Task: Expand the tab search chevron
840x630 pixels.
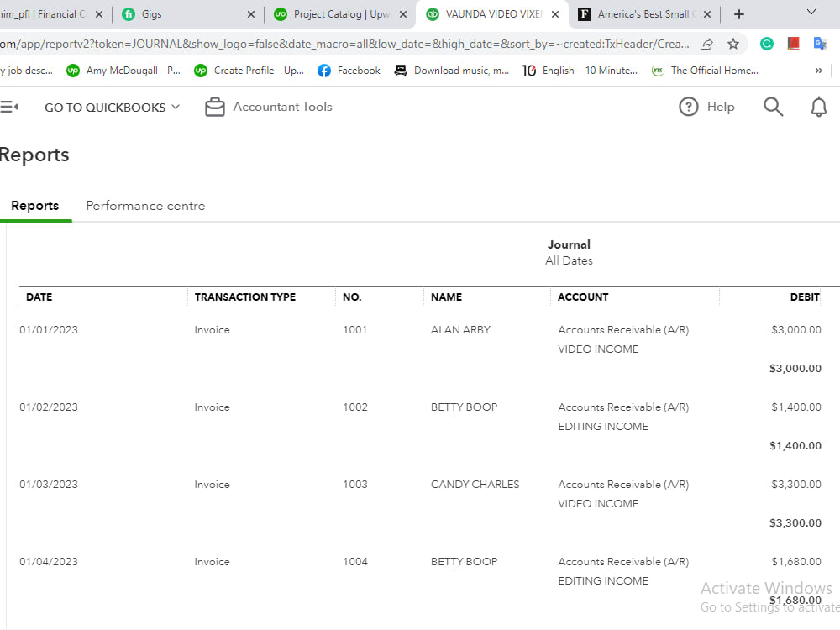Action: click(811, 13)
